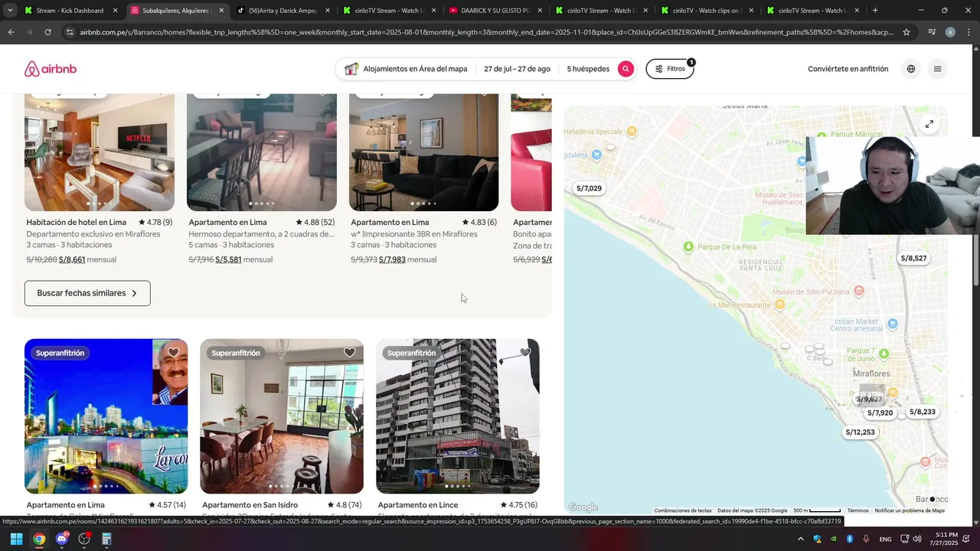Reload the Airbnb page
The width and height of the screenshot is (980, 551).
(47, 32)
